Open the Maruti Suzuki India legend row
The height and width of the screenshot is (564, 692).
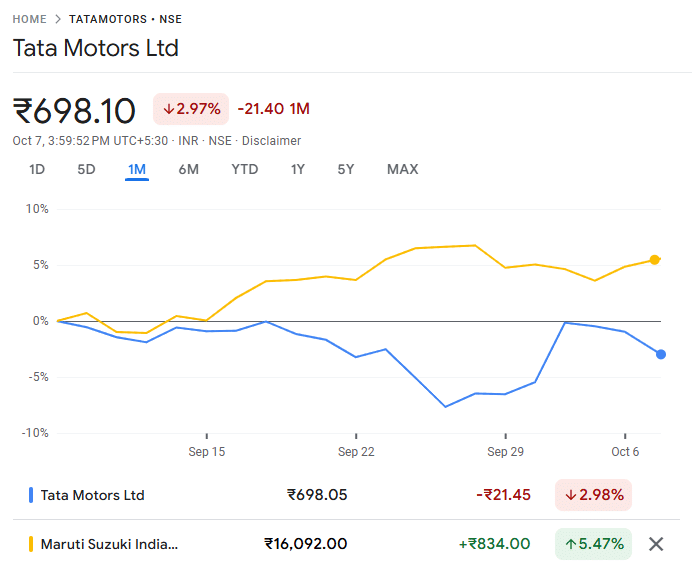click(x=109, y=544)
